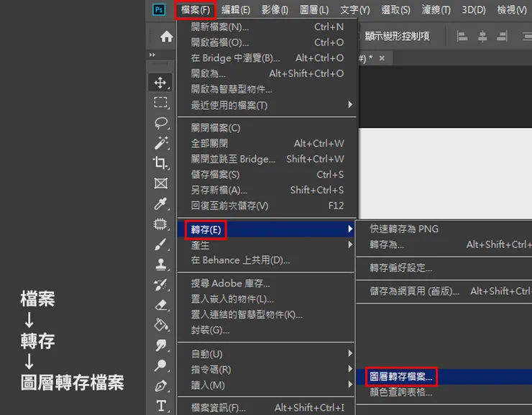Choose 回復至前次儲存(V)
The height and width of the screenshot is (415, 532).
(x=267, y=206)
